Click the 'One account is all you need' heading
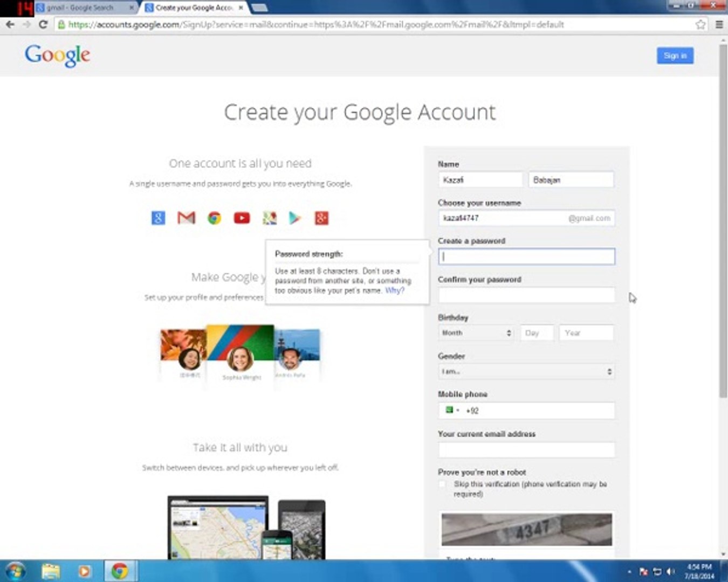The width and height of the screenshot is (728, 582). click(240, 163)
